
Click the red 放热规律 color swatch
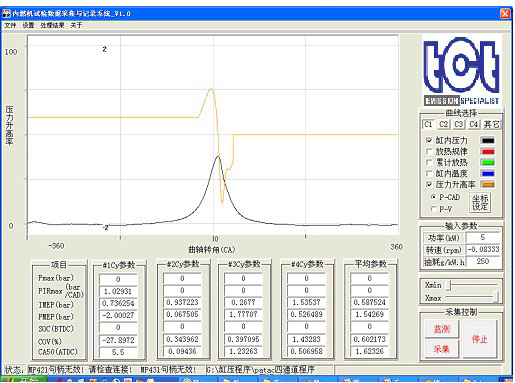(x=488, y=151)
